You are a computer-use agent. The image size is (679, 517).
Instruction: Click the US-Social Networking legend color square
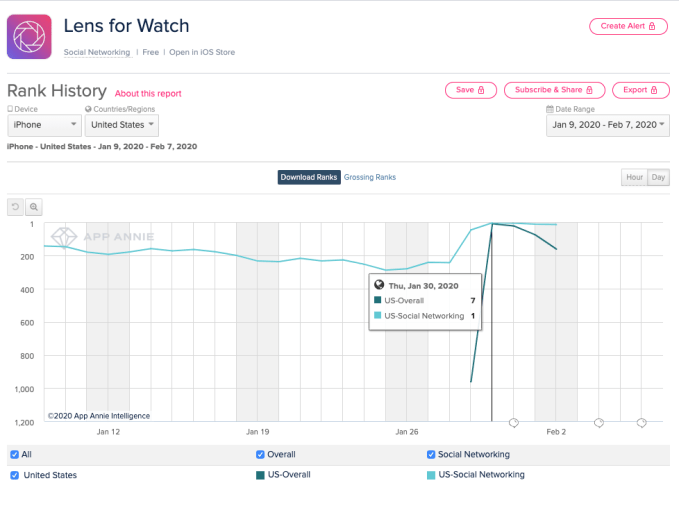(432, 475)
